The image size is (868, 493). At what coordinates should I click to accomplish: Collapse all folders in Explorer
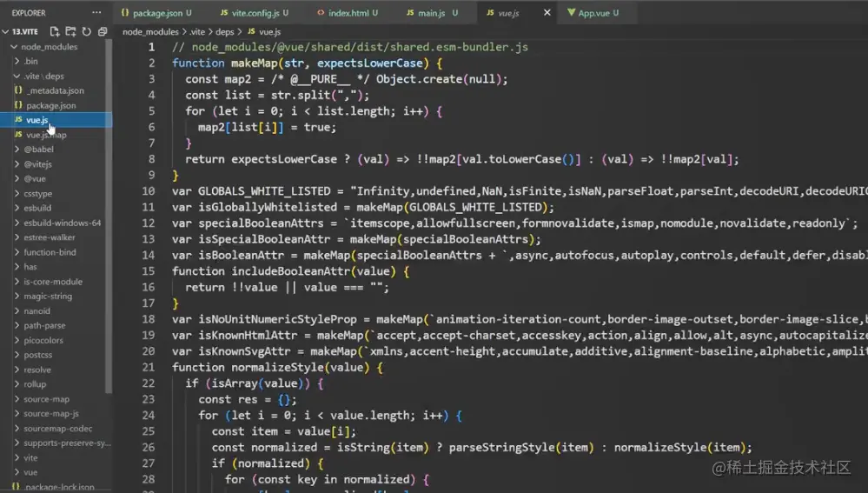pyautogui.click(x=103, y=31)
